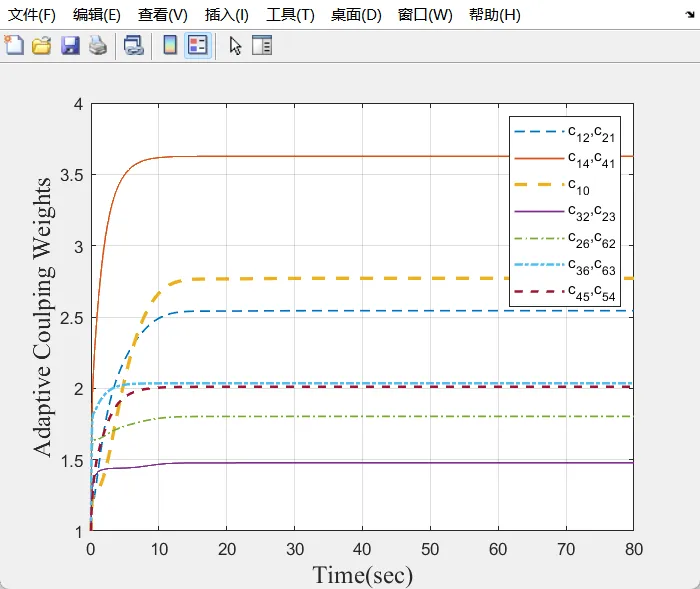Insert Colorbar using toolbar icon

click(x=170, y=46)
